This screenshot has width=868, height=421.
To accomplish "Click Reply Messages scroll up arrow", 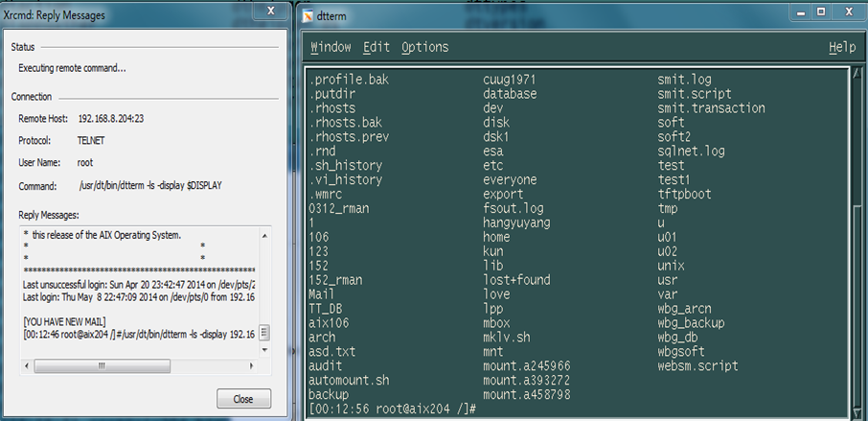I will [x=264, y=235].
